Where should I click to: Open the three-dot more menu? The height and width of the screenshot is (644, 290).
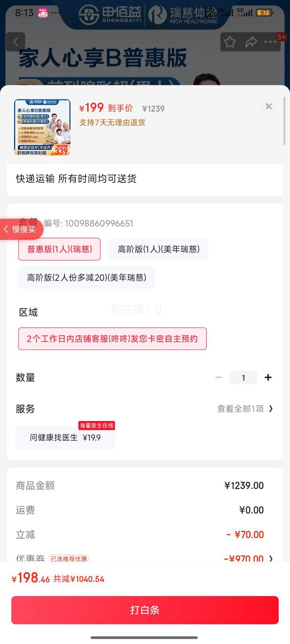[x=270, y=42]
